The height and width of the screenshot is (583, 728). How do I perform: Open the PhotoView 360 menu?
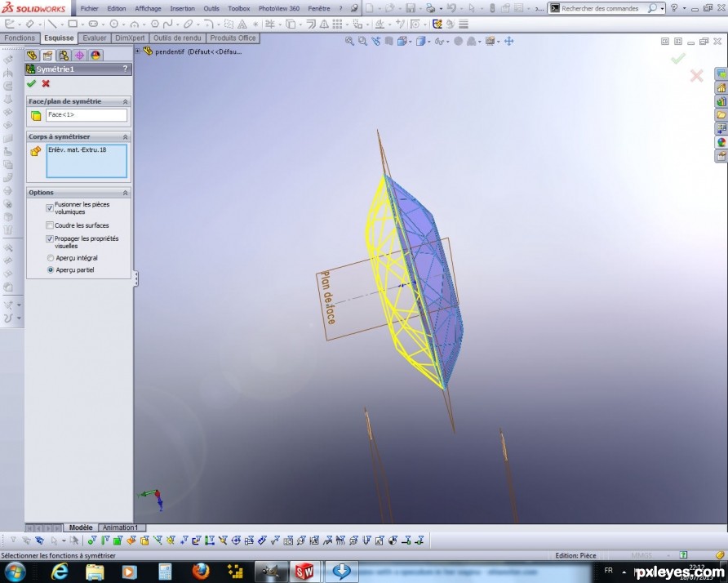279,8
